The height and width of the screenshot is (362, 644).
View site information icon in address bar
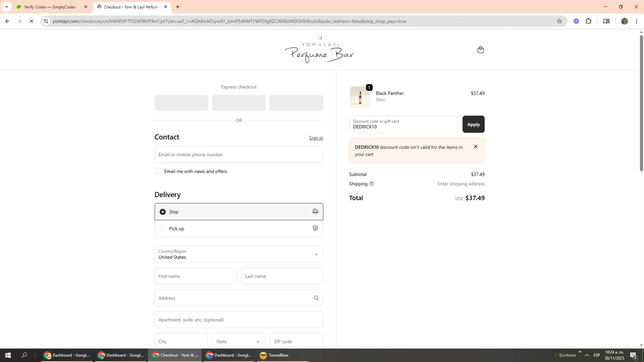(x=46, y=21)
